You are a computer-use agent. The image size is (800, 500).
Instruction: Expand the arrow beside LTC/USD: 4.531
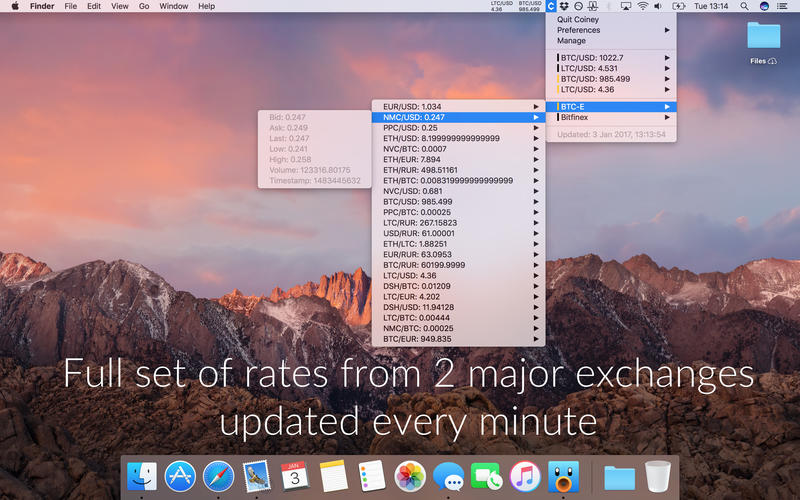(x=667, y=68)
